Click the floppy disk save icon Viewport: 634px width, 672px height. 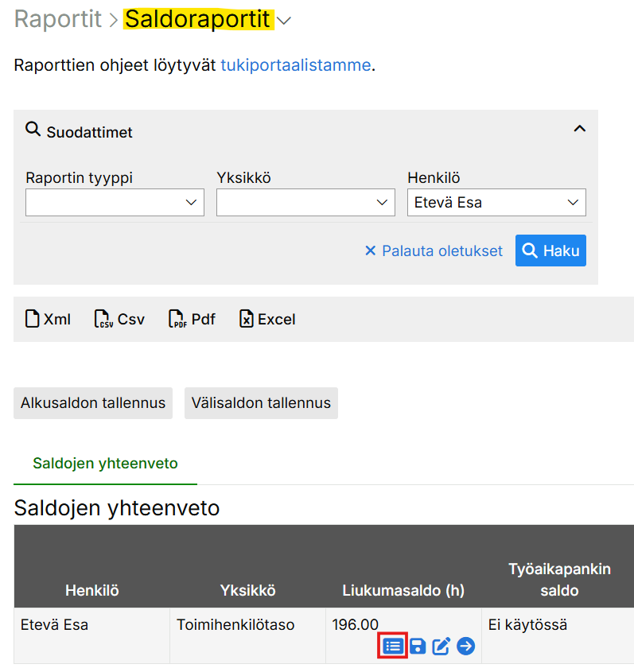click(x=417, y=647)
